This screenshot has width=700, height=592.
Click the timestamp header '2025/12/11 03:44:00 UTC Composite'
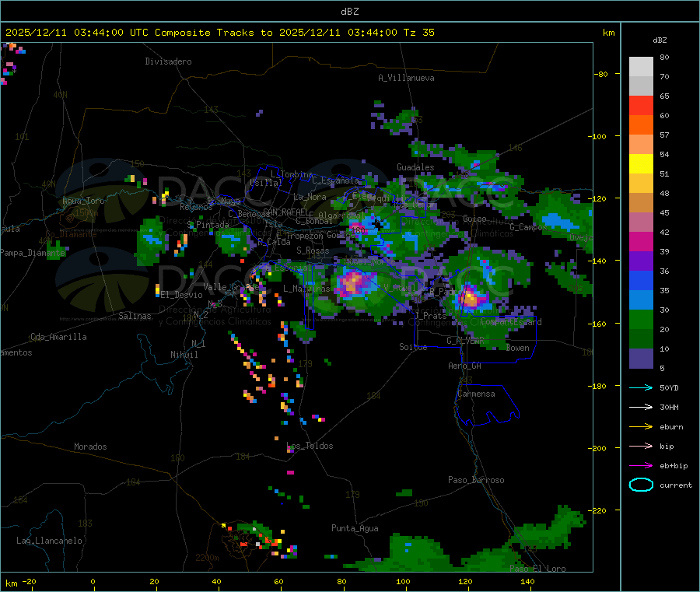coord(107,33)
